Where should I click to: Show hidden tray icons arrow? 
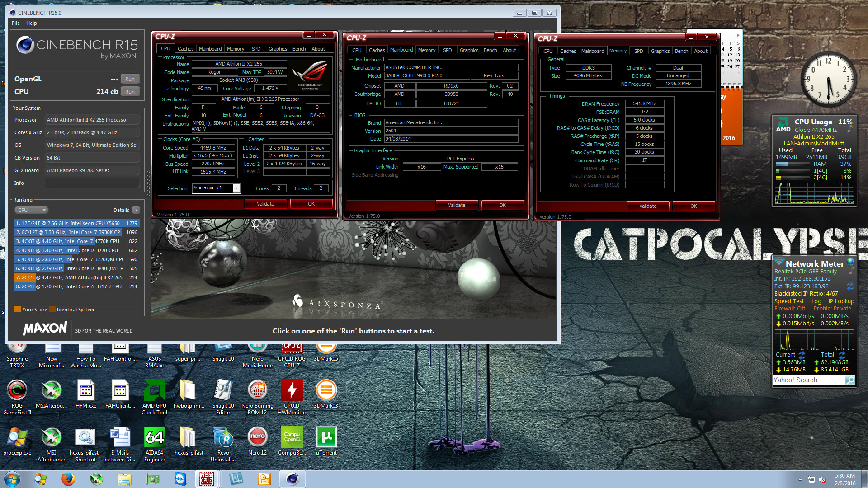pyautogui.click(x=800, y=479)
